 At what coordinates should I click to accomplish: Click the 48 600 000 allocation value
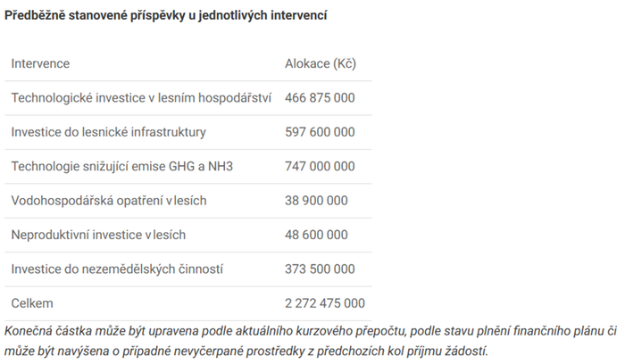(x=316, y=235)
